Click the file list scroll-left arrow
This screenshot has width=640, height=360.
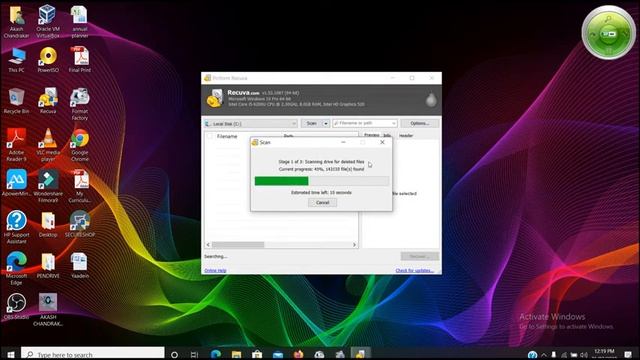tap(208, 244)
